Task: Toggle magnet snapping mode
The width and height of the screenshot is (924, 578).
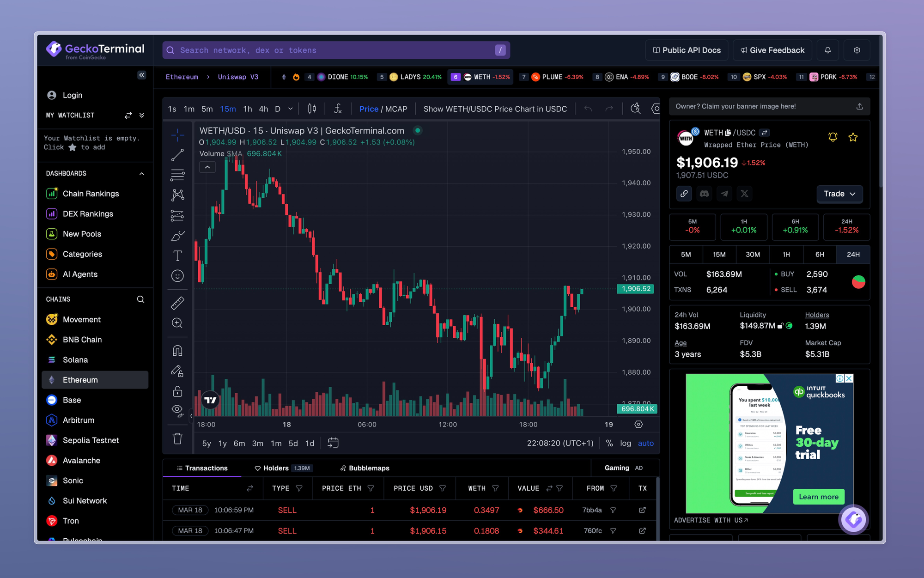Action: coord(177,351)
